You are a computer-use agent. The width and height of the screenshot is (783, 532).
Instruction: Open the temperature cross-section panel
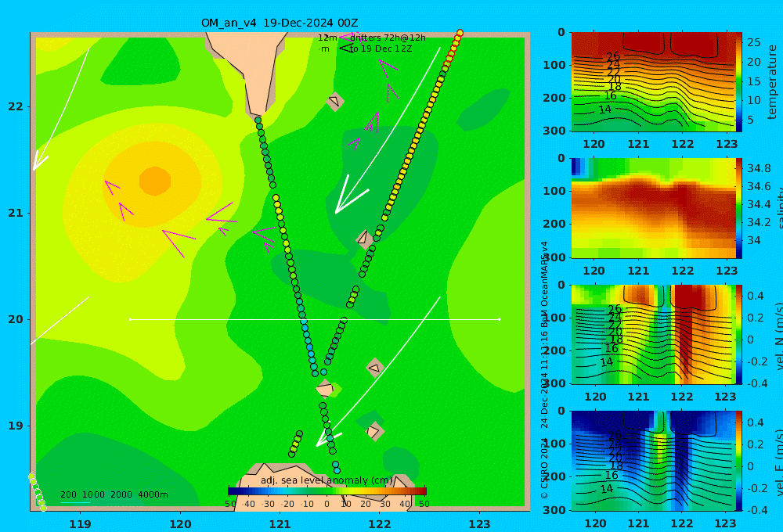coord(653,82)
